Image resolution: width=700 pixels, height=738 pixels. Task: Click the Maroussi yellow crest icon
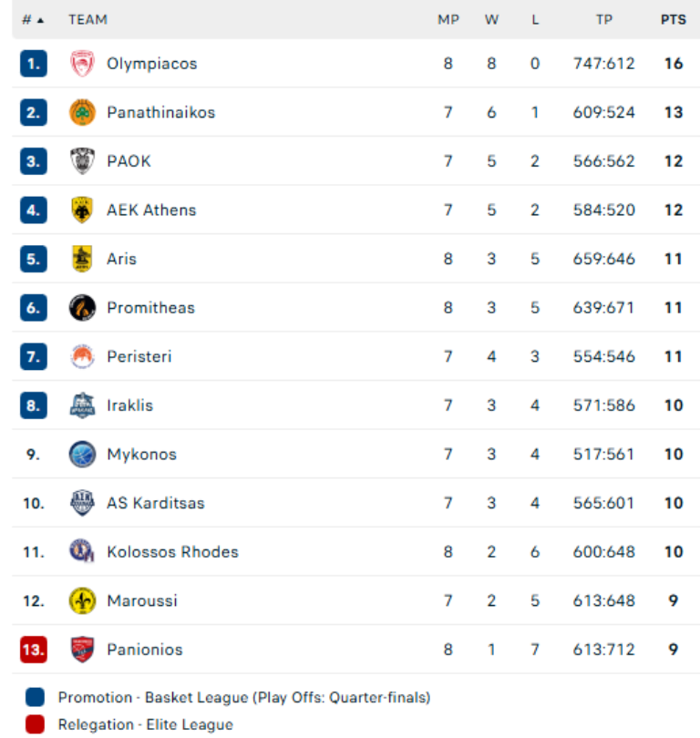(82, 601)
